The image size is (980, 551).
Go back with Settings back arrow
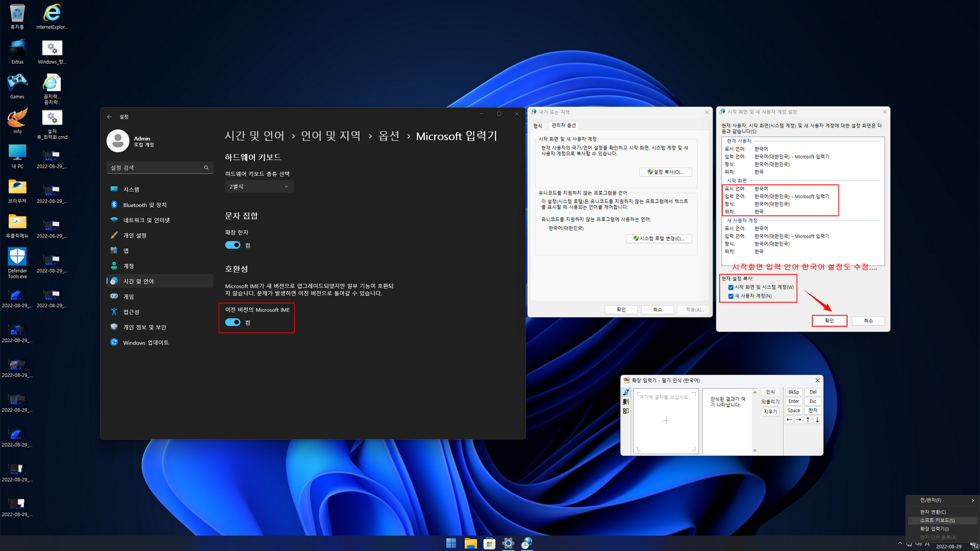(109, 116)
